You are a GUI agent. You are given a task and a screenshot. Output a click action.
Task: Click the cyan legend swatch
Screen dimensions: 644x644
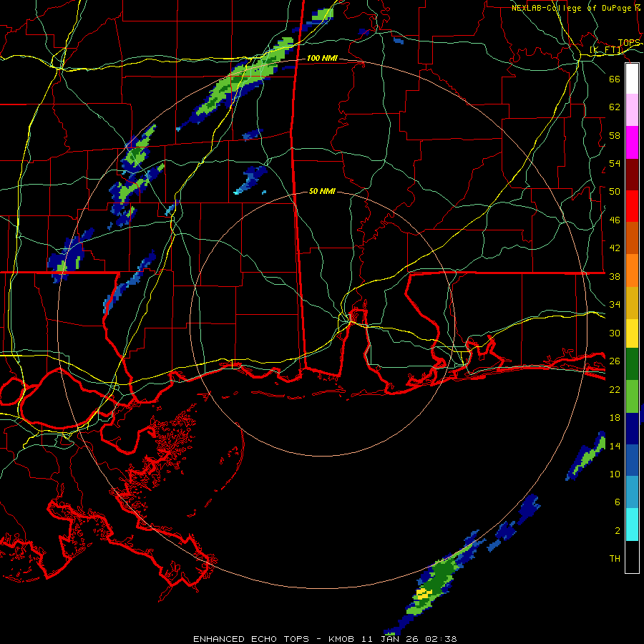[x=632, y=525]
